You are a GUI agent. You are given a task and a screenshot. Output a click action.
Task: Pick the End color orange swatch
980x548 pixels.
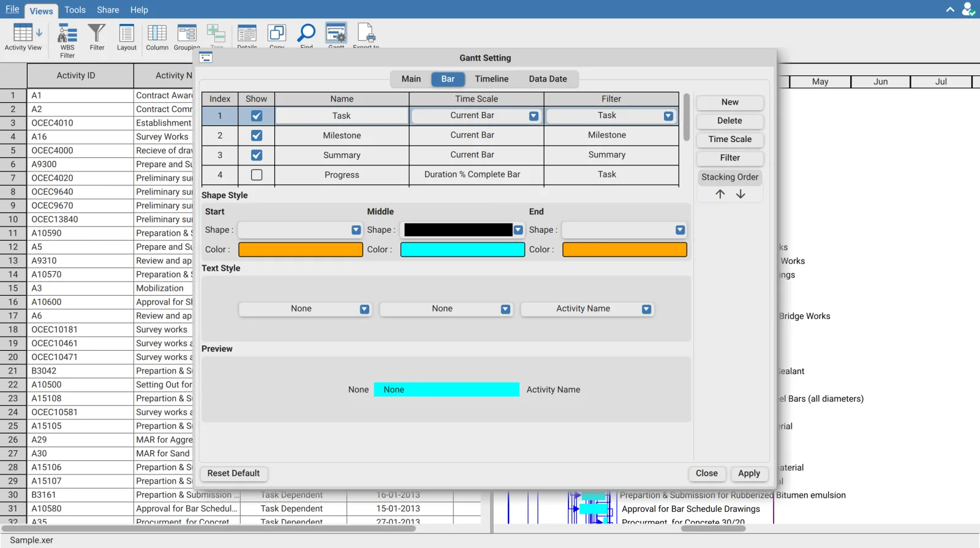click(625, 250)
